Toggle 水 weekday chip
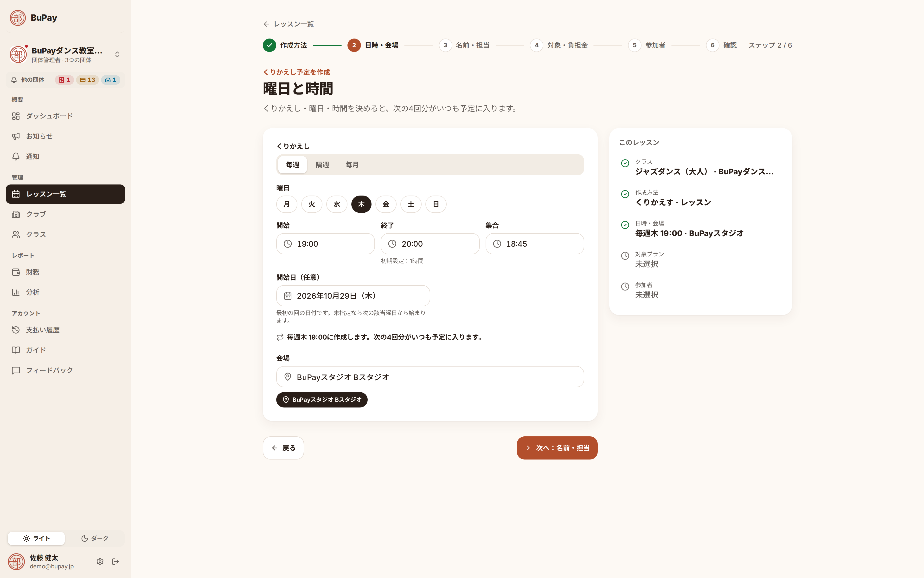 click(x=337, y=204)
